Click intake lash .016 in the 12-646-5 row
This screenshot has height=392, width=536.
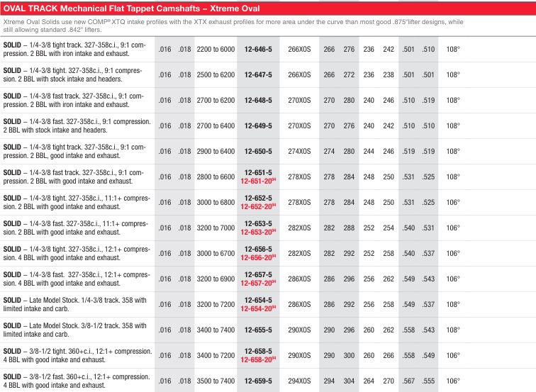coord(164,49)
